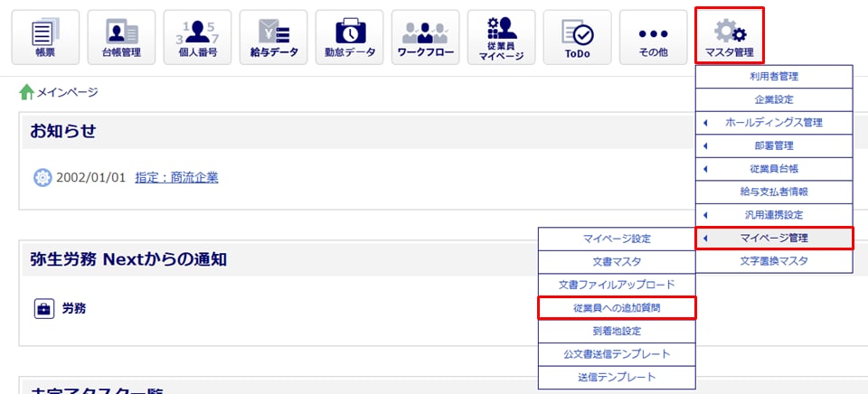Expand ホールディングス管理 submenu
The width and height of the screenshot is (868, 394).
[x=773, y=122]
